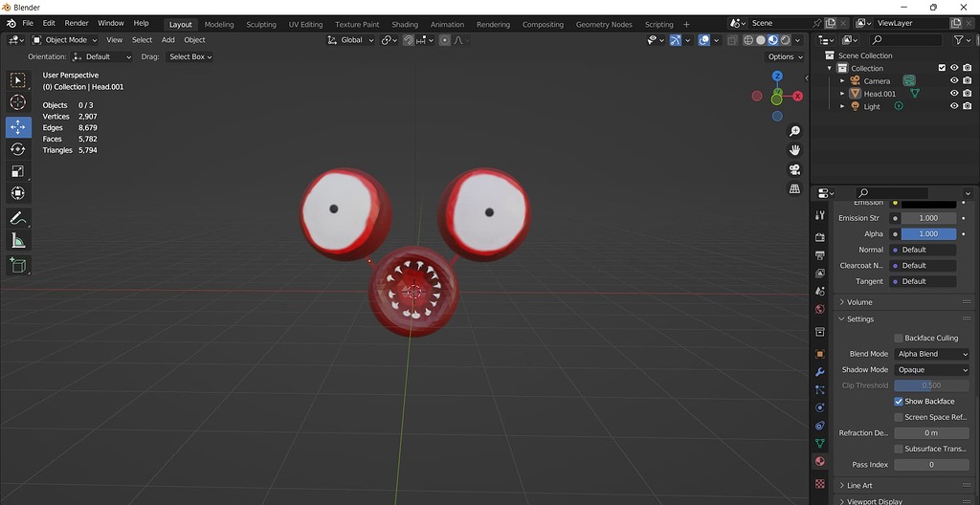The width and height of the screenshot is (980, 505).
Task: Open the File menu
Action: (28, 23)
